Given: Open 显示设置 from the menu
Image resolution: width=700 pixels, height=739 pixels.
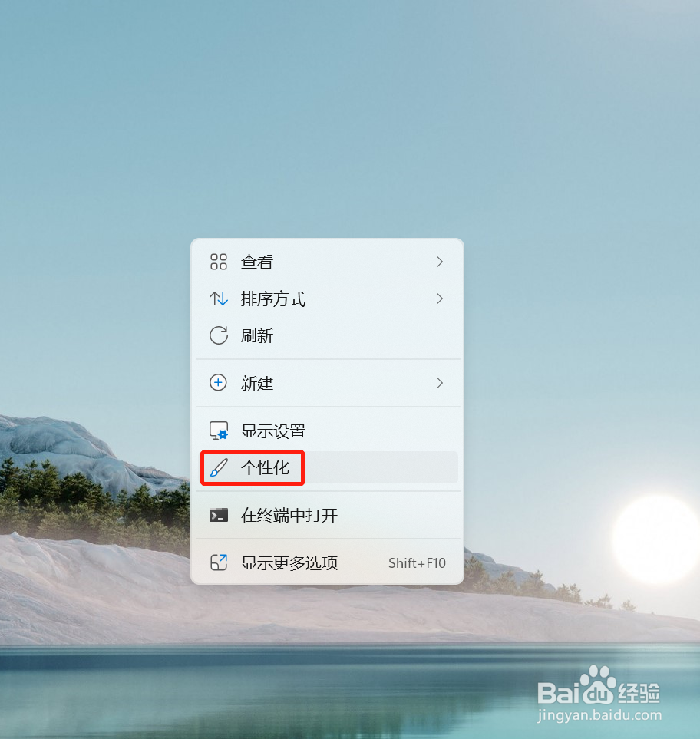Looking at the screenshot, I should (x=327, y=431).
